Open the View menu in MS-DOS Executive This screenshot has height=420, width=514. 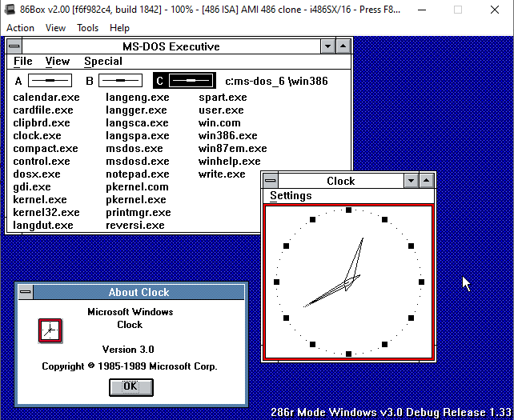(57, 61)
